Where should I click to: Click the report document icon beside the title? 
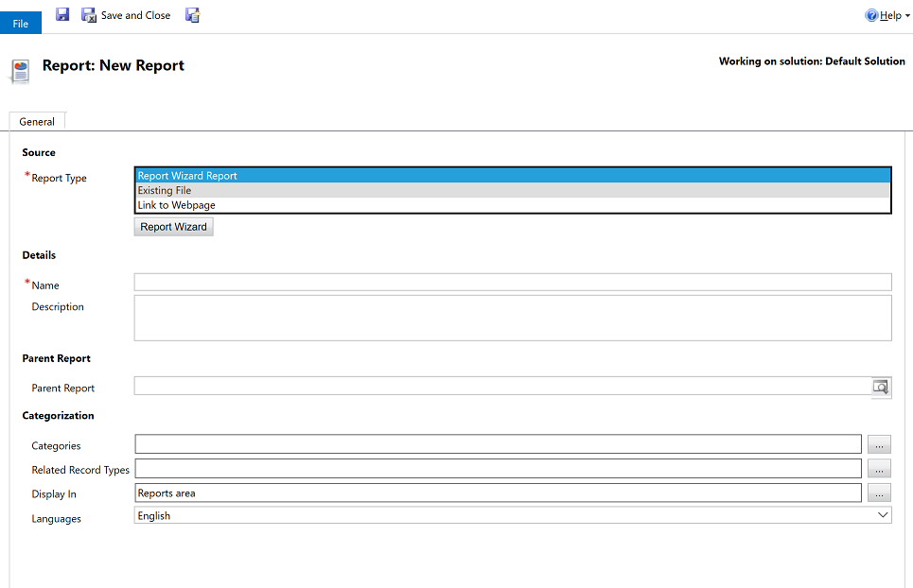point(21,72)
